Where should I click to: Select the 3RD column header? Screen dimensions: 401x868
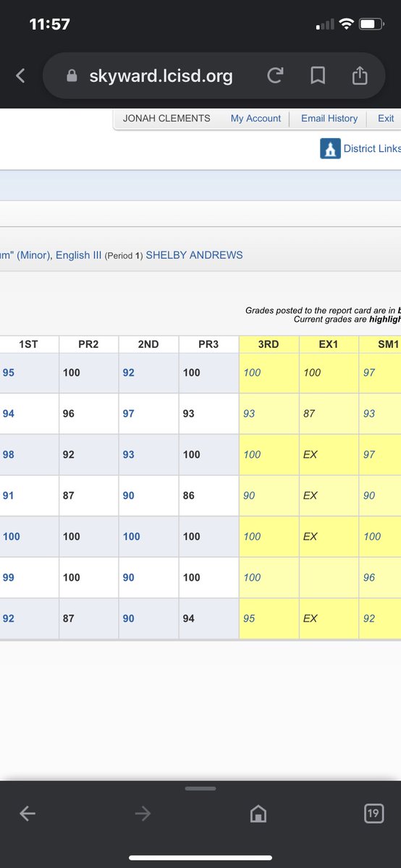point(269,344)
